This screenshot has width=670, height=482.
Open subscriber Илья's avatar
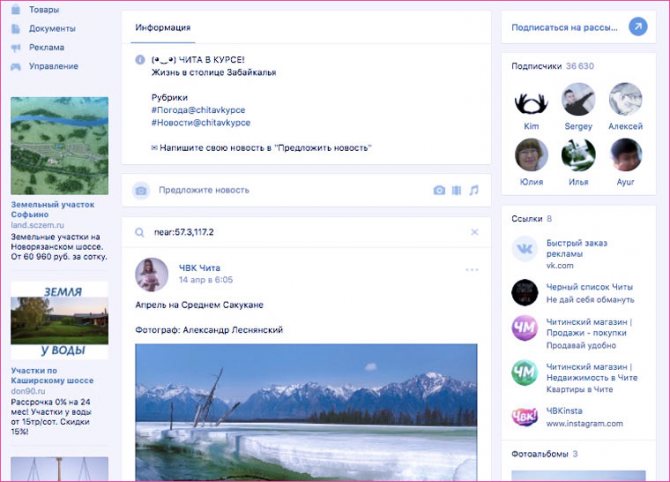coord(579,155)
